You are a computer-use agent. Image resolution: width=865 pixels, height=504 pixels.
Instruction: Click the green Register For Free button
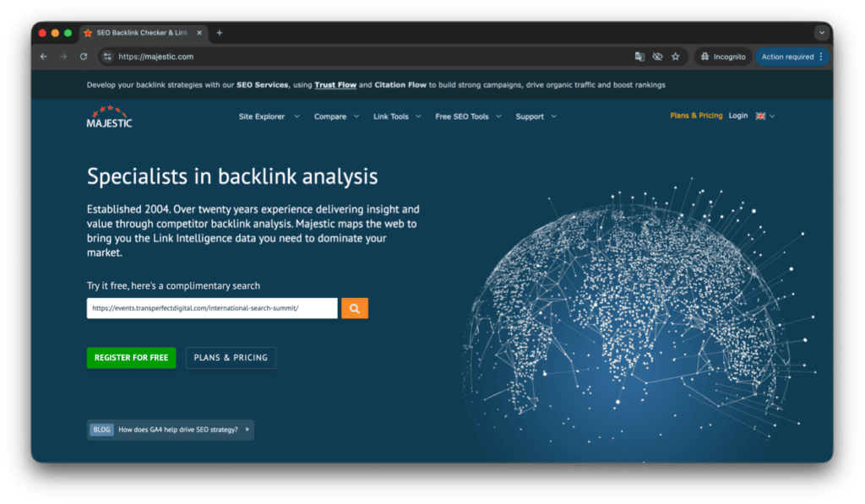(131, 358)
